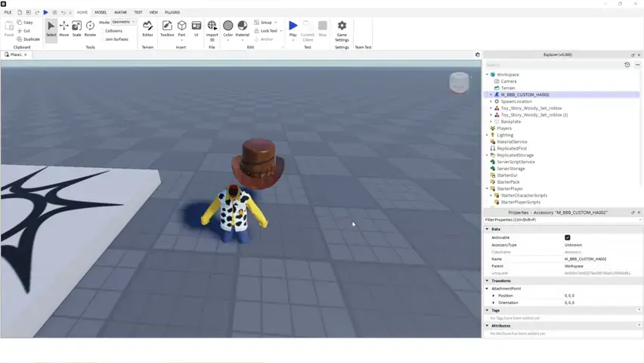The width and height of the screenshot is (644, 363).
Task: Expand the AttachmentPoint Position property
Action: click(x=494, y=296)
